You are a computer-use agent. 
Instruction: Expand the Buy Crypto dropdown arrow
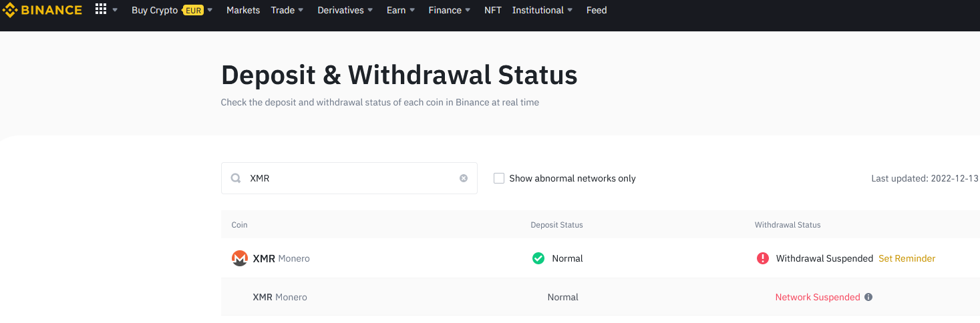[x=210, y=10]
